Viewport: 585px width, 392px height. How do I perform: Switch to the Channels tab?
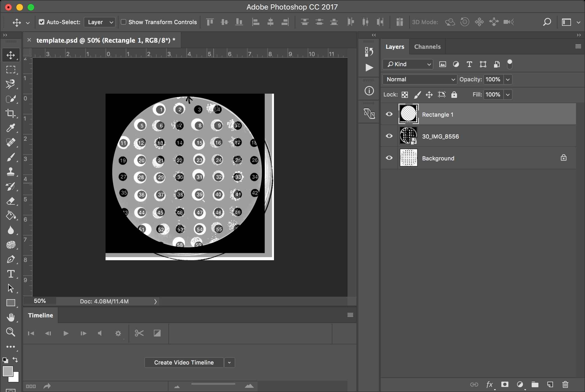coord(427,46)
